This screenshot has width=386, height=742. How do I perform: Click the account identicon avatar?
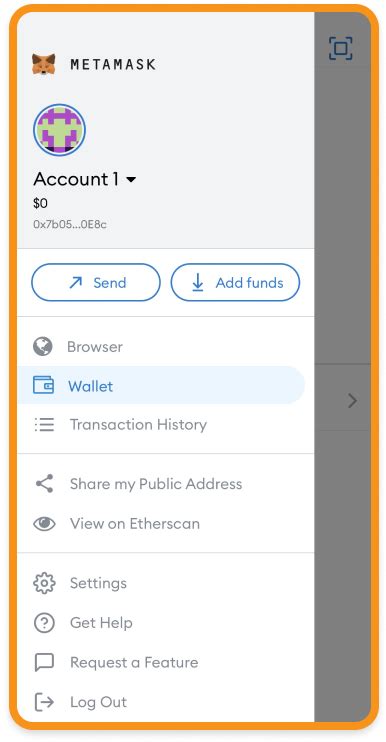point(59,130)
